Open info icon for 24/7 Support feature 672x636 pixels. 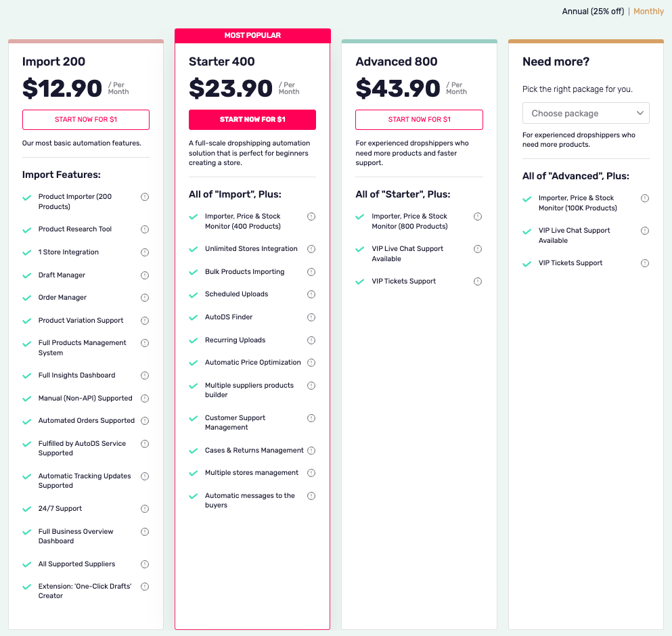(144, 508)
